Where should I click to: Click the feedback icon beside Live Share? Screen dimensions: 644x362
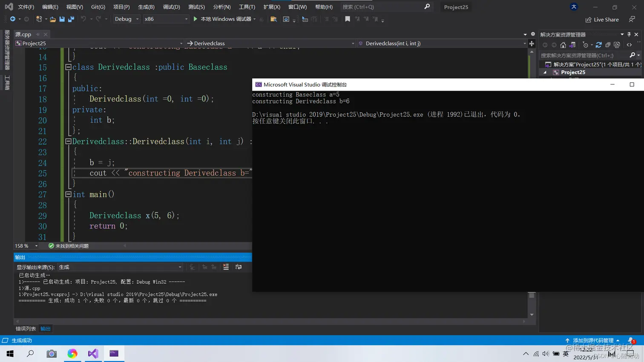pyautogui.click(x=632, y=20)
